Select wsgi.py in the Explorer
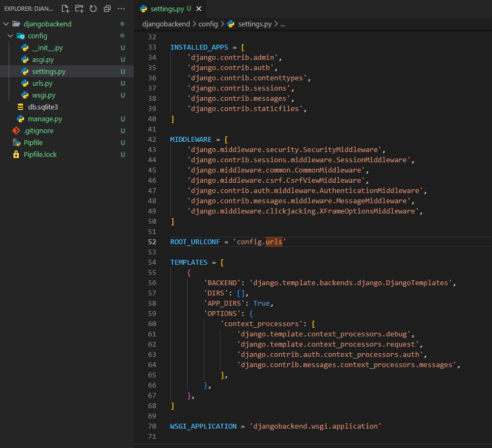Screen dimensions: 492x448 (x=43, y=95)
